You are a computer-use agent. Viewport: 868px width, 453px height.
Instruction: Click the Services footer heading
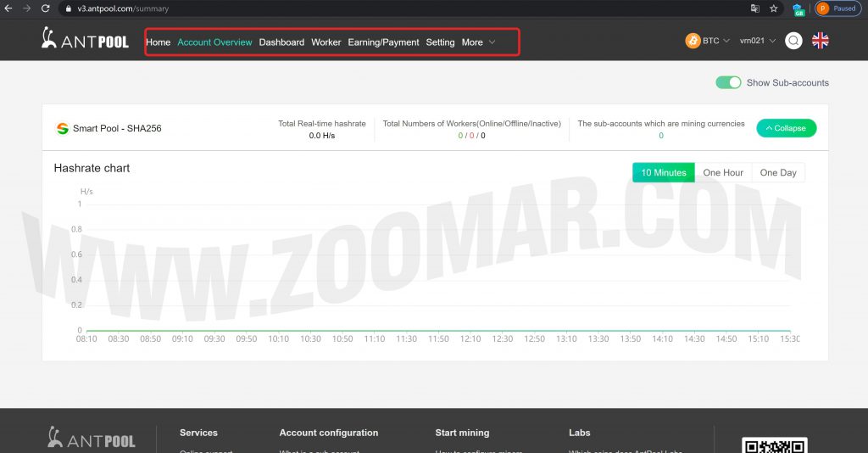point(198,433)
